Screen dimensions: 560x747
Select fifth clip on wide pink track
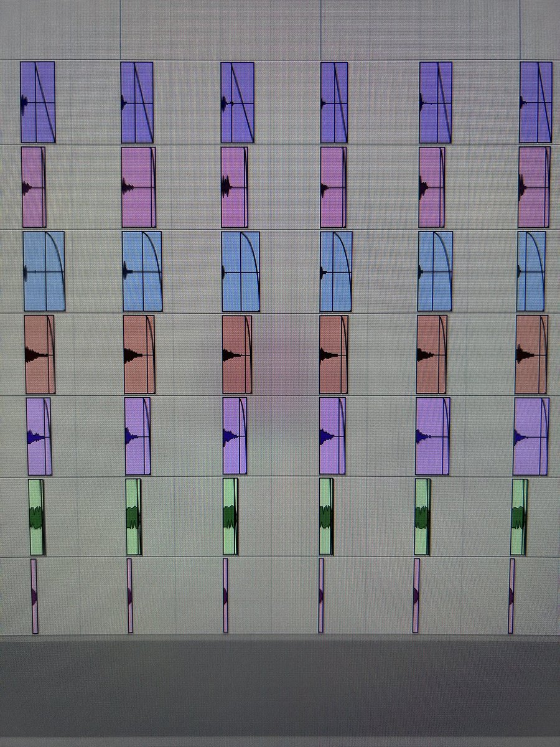(432, 187)
